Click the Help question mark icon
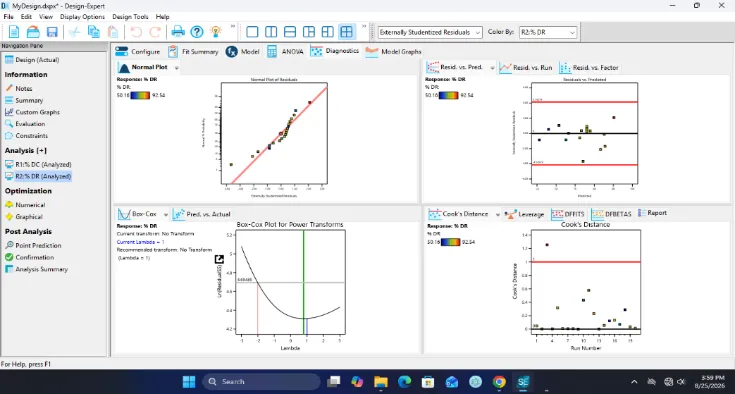This screenshot has height=394, width=735. [197, 32]
